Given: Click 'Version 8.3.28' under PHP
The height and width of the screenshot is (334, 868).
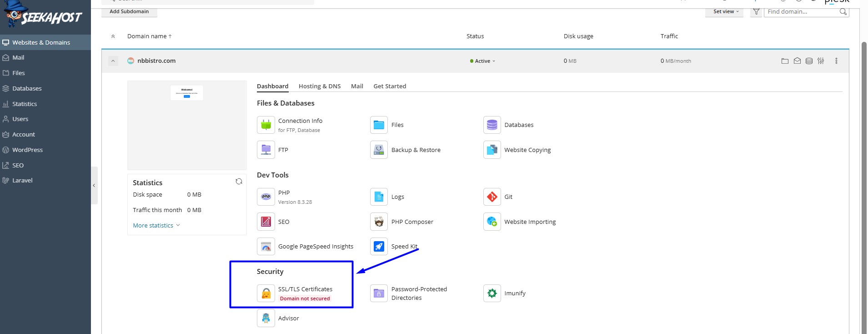Looking at the screenshot, I should [x=295, y=202].
